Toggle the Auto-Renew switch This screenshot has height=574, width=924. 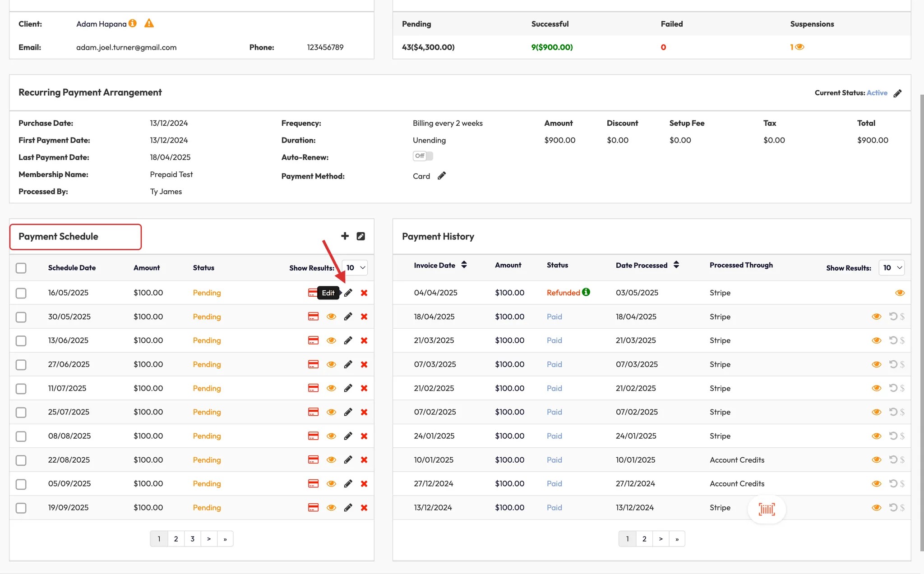[x=423, y=156]
